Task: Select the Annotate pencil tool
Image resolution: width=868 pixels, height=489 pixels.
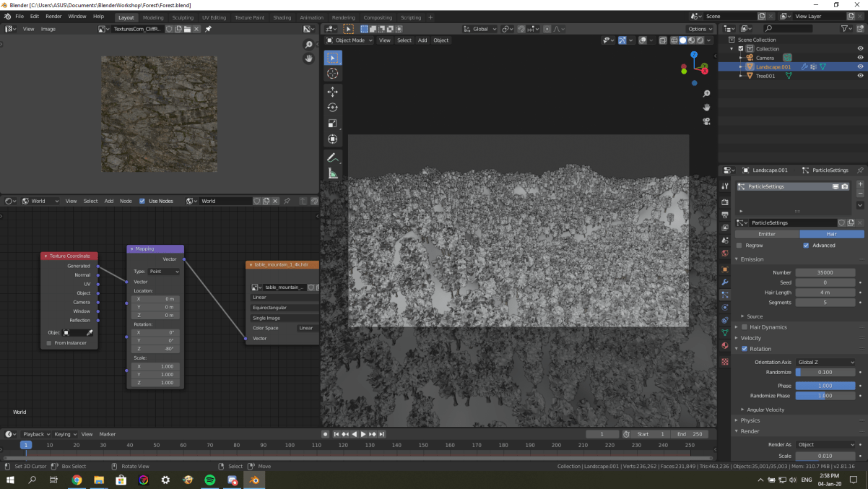Action: pos(332,157)
